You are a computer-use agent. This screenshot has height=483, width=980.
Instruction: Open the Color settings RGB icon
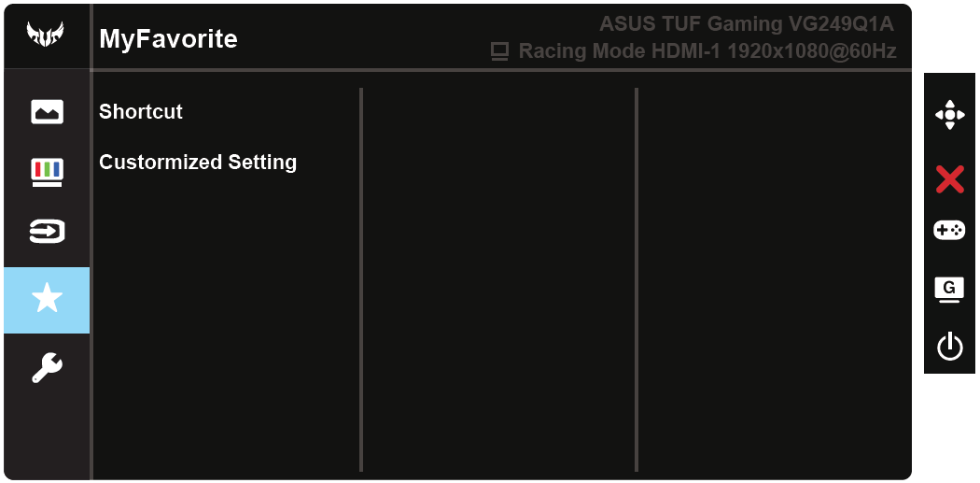tap(47, 171)
